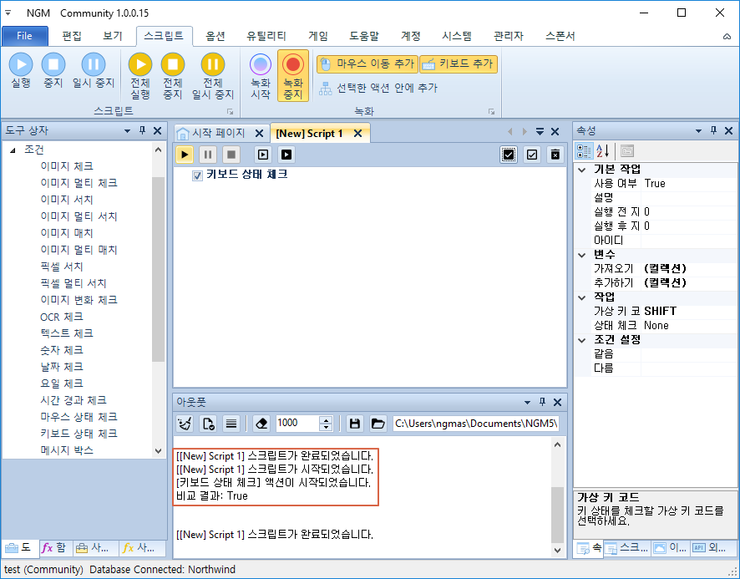Select 사용 여부 True property value

click(x=689, y=184)
